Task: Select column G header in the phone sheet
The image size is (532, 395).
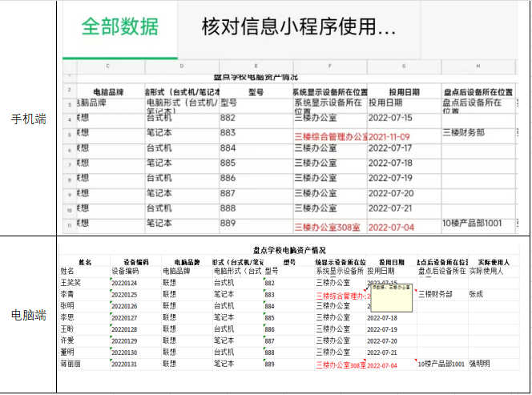Action: tap(404, 67)
